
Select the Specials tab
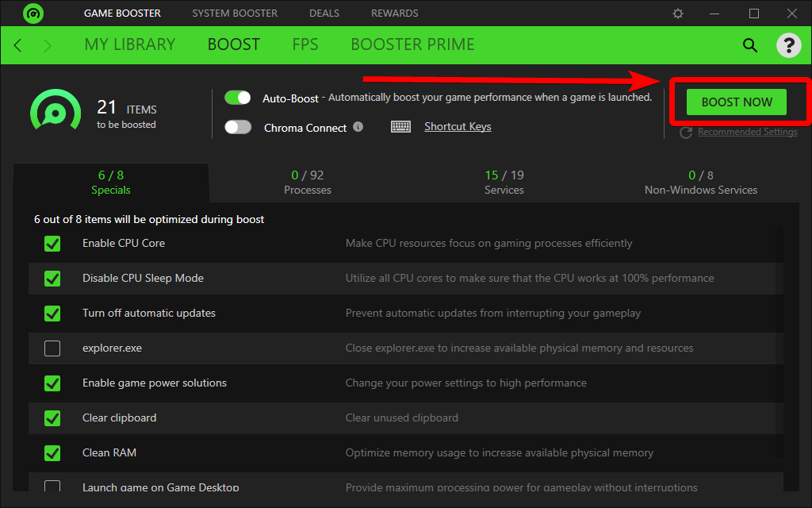point(111,183)
